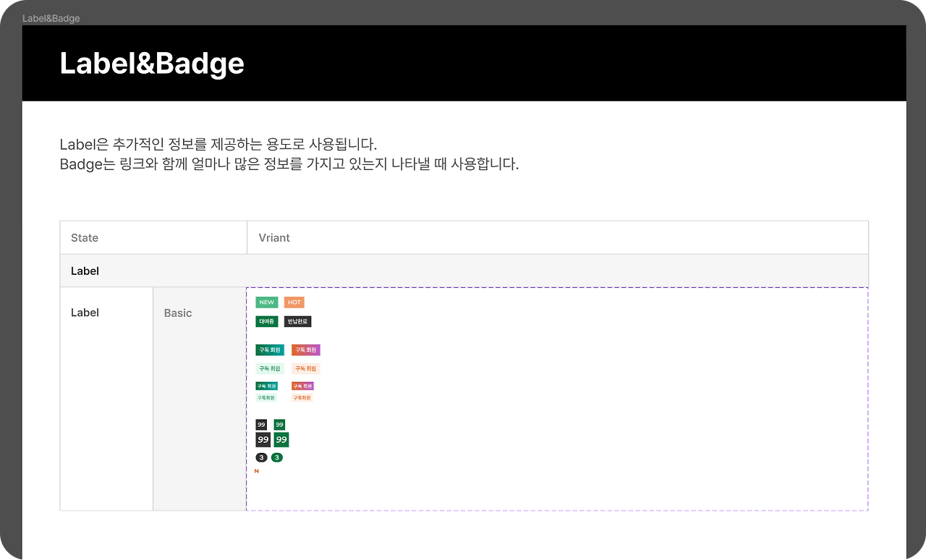Click the green "NEW" label badge
Image resolution: width=926 pixels, height=560 pixels.
point(267,303)
